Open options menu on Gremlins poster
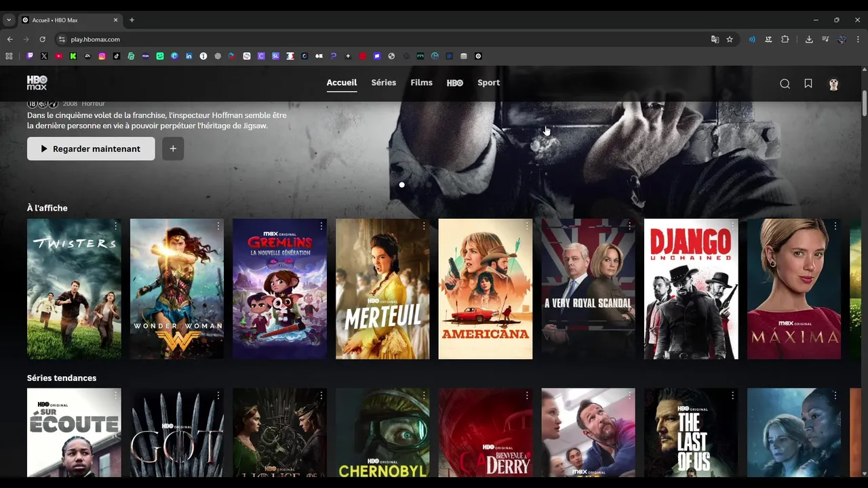The height and width of the screenshot is (488, 868). pos(321,226)
